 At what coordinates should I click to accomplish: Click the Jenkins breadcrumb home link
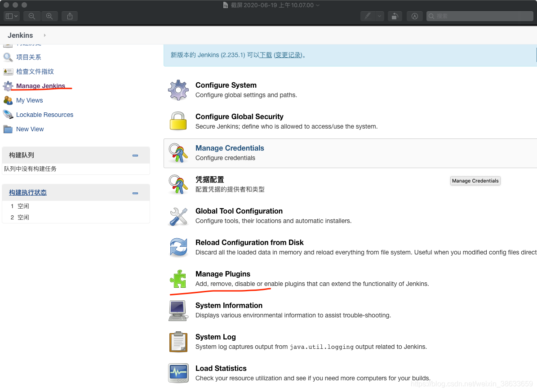point(20,36)
